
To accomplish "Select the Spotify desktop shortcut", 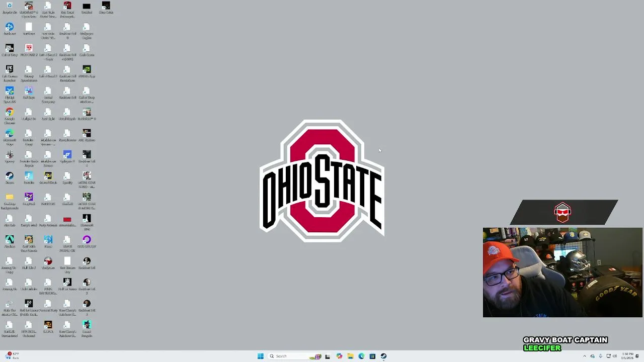I will [x=67, y=177].
